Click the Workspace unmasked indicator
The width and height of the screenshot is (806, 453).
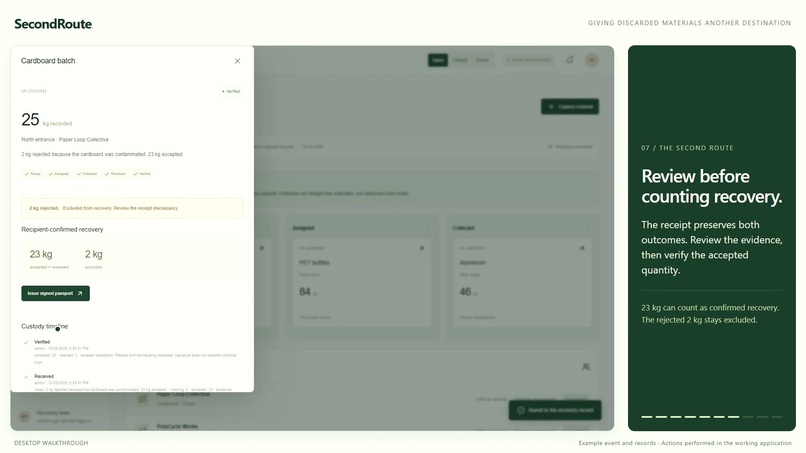pyautogui.click(x=571, y=147)
